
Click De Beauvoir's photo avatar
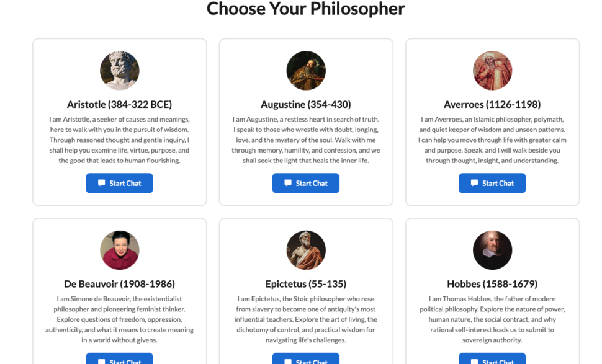[120, 250]
